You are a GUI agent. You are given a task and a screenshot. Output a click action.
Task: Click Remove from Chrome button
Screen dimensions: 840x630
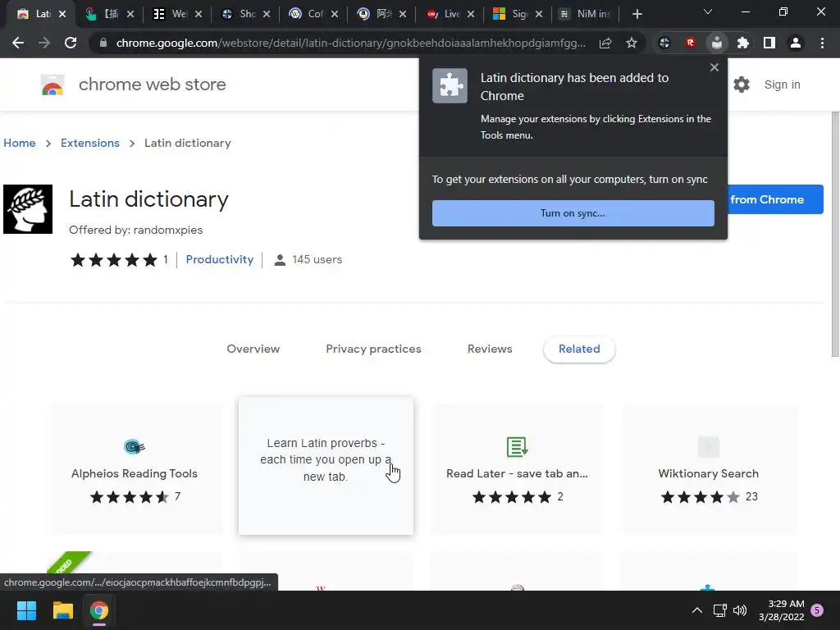775,199
